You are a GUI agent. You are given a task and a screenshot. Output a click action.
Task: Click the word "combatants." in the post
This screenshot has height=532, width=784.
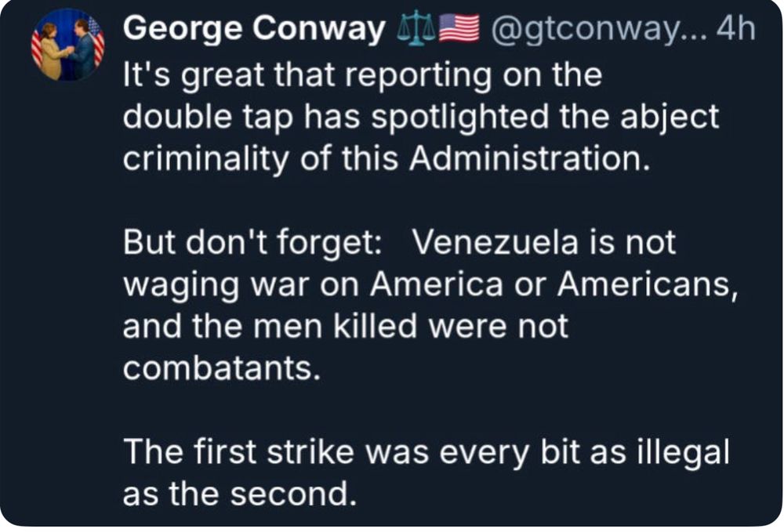tap(222, 368)
